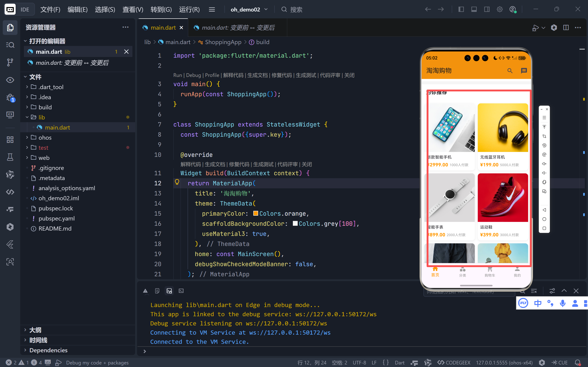Collapse the lib folder in the explorer
Image resolution: width=588 pixels, height=367 pixels.
(42, 117)
